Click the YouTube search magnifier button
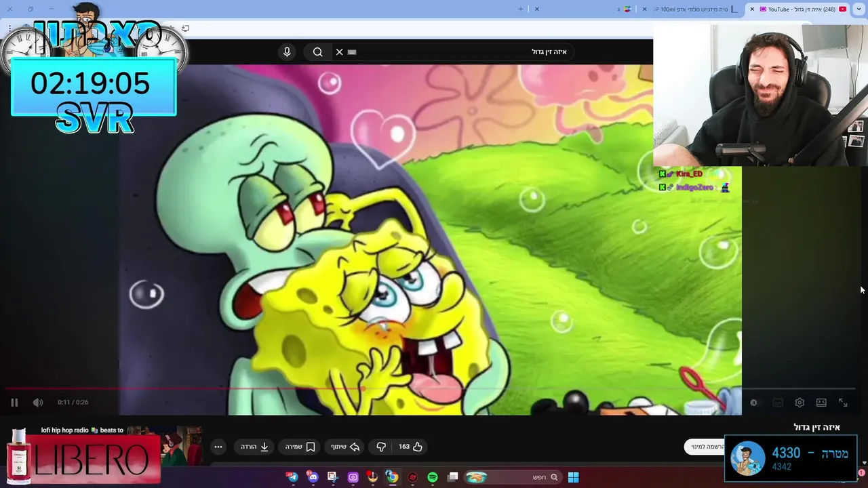 pos(317,52)
